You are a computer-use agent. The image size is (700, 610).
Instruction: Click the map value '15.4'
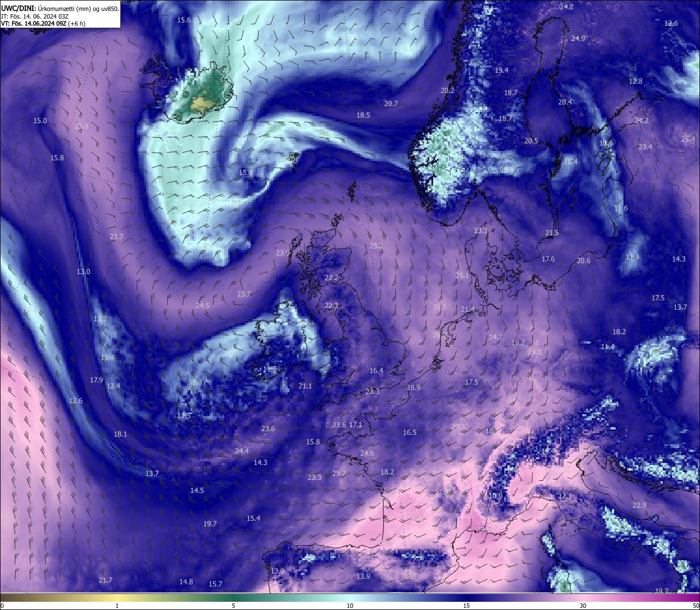(x=253, y=518)
